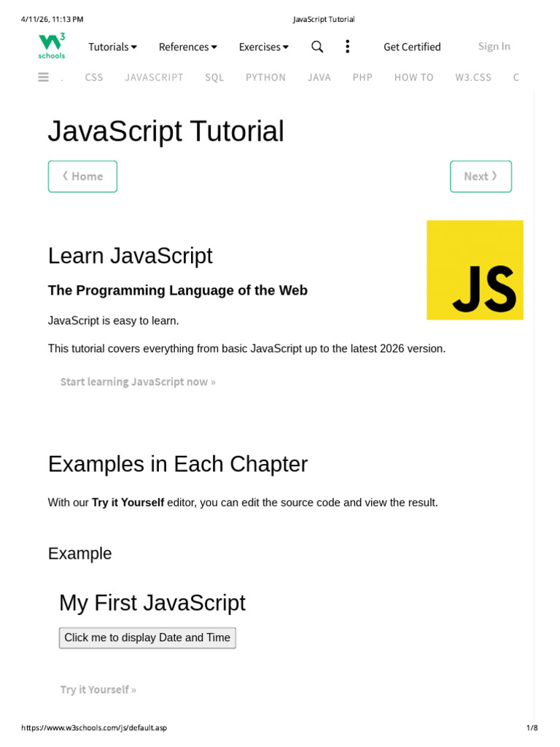The image size is (560, 747).
Task: Click Sign In
Action: 494,46
